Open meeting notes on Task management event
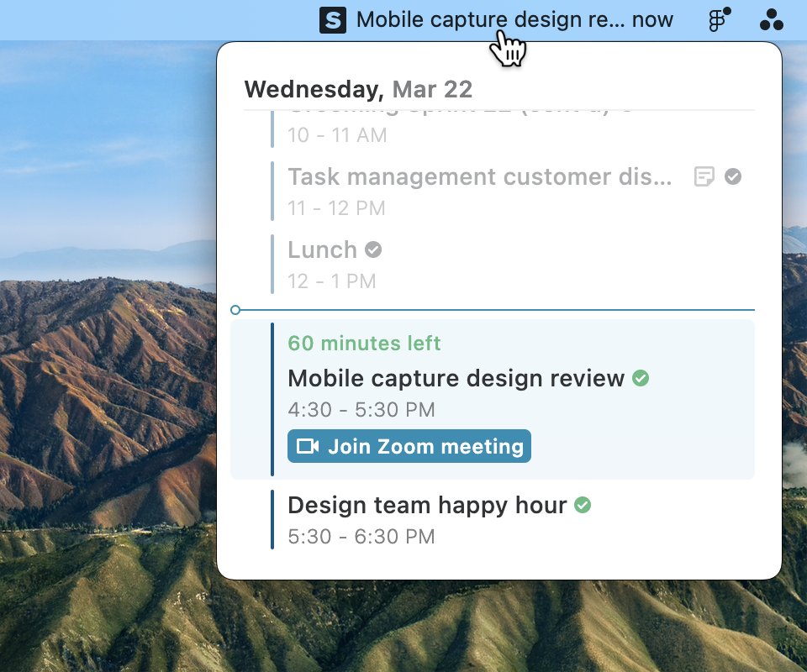This screenshot has width=807, height=672. click(x=704, y=176)
